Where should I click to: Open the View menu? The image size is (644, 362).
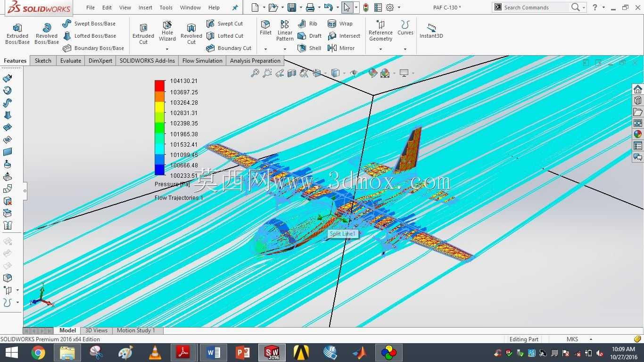pos(125,8)
